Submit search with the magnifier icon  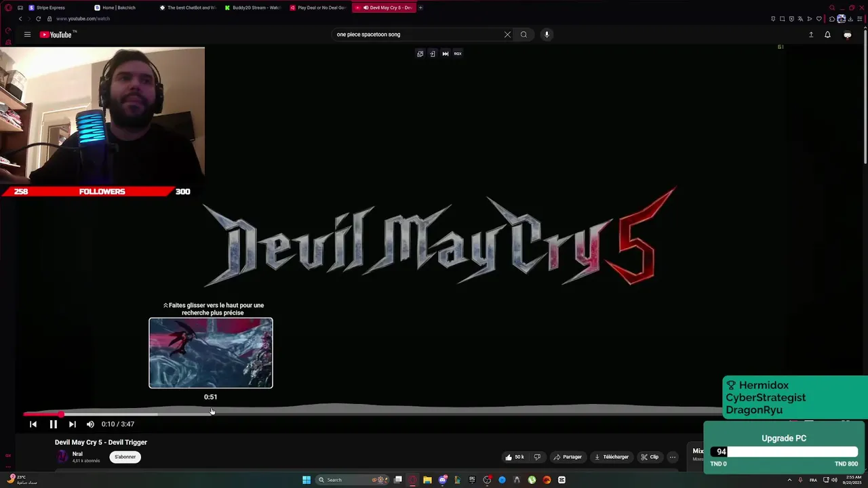click(x=524, y=35)
